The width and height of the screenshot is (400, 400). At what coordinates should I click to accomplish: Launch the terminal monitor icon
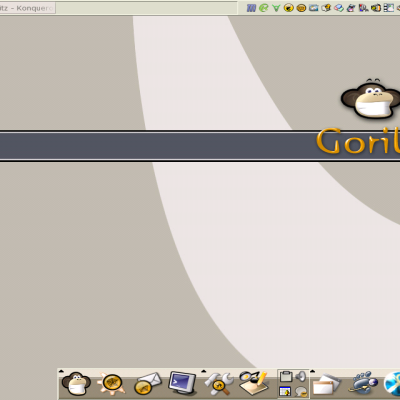pos(182,383)
